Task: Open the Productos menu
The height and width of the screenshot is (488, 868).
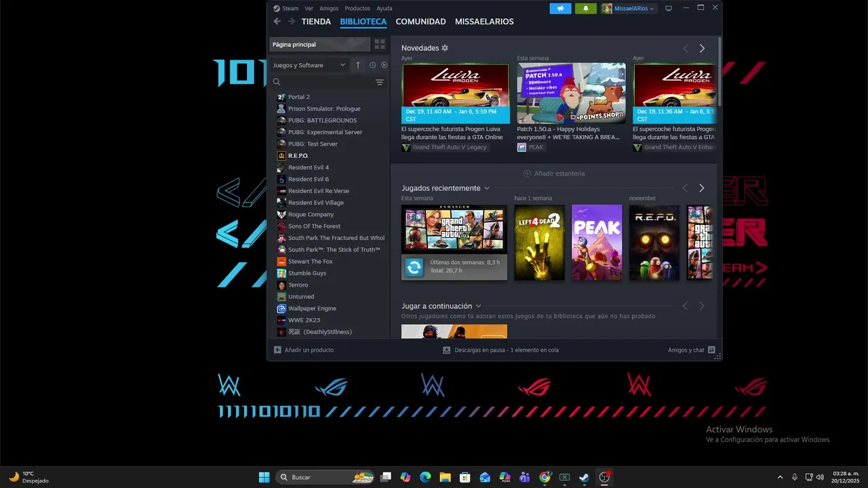Action: (x=357, y=8)
